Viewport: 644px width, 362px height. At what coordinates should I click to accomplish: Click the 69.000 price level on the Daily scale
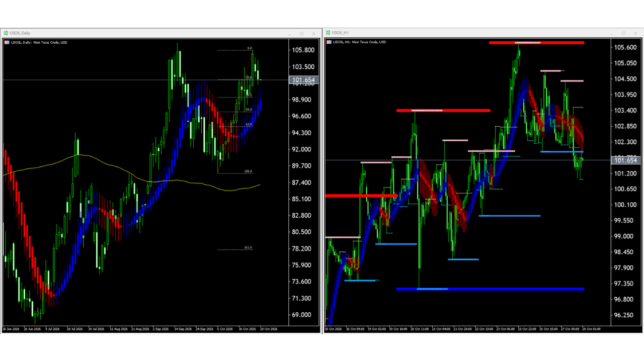303,315
